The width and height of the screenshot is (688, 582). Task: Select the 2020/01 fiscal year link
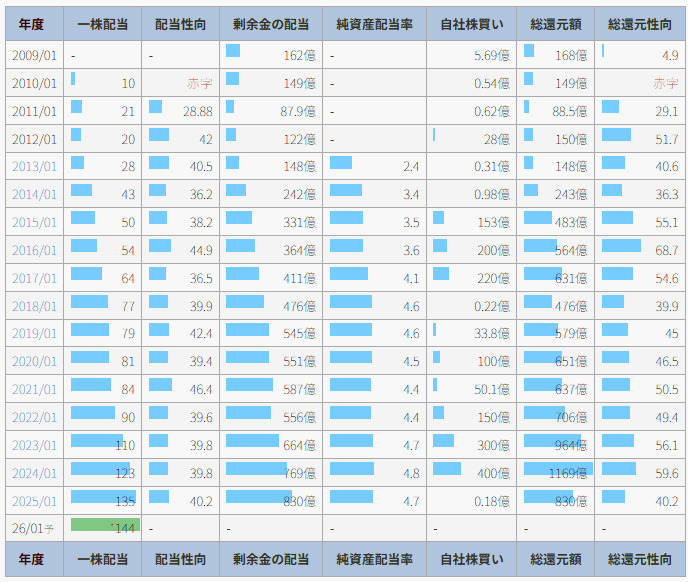coord(34,361)
